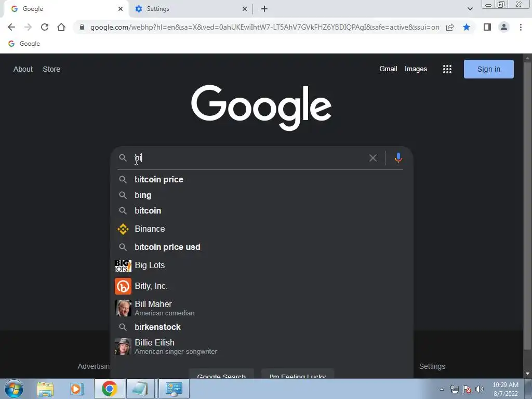Click the Binance logo icon
This screenshot has height=399, width=532.
(x=123, y=229)
